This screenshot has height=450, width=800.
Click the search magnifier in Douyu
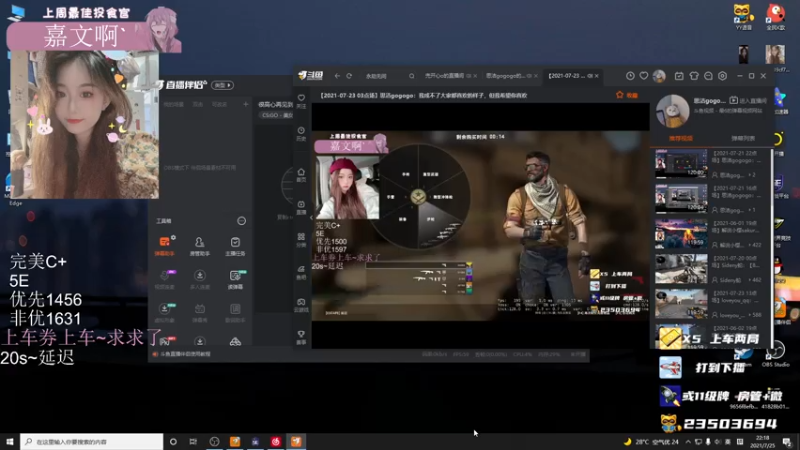coord(412,76)
